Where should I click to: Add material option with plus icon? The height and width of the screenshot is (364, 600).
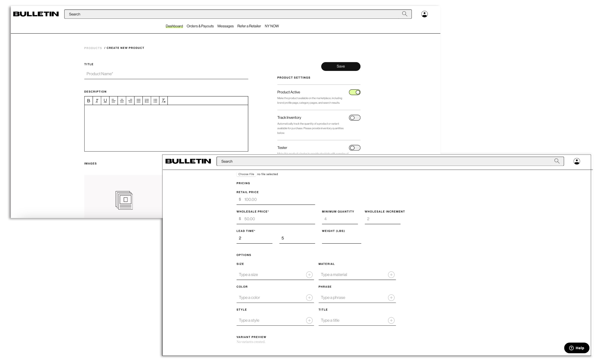(x=391, y=275)
